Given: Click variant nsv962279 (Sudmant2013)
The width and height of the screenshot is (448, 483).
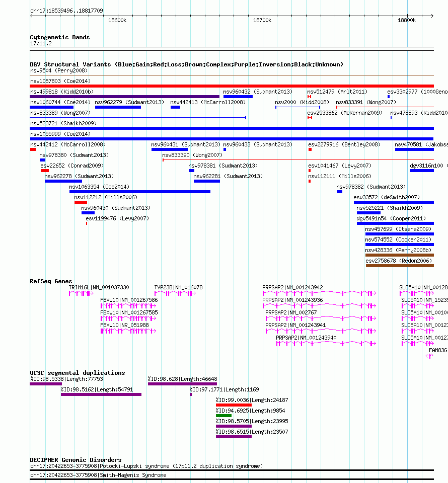Looking at the screenshot, I should coord(118,107).
